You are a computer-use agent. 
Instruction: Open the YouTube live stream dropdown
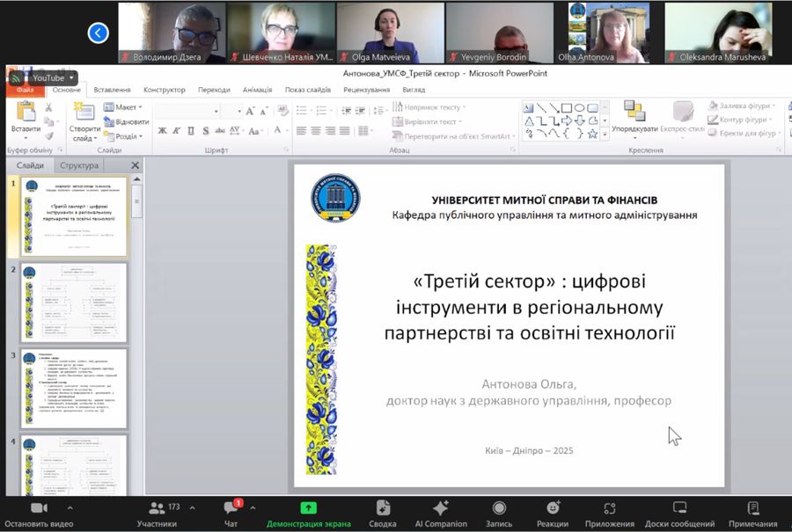coord(72,77)
